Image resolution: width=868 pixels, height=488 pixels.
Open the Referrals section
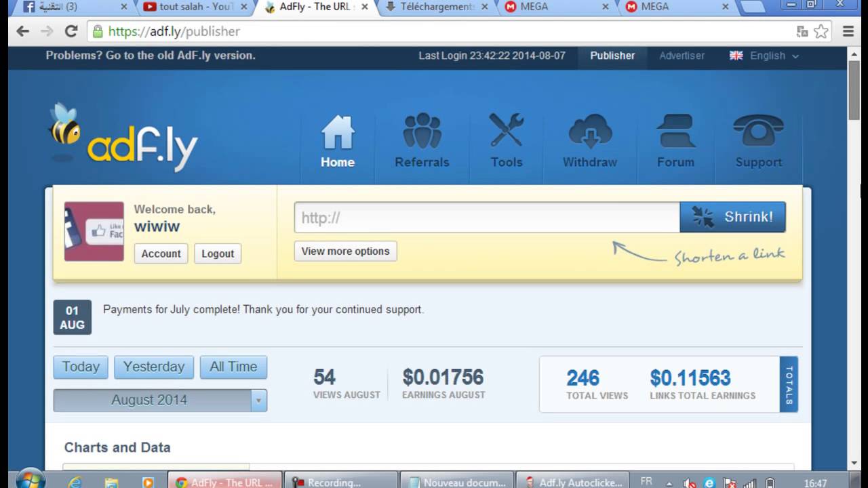[x=422, y=142]
